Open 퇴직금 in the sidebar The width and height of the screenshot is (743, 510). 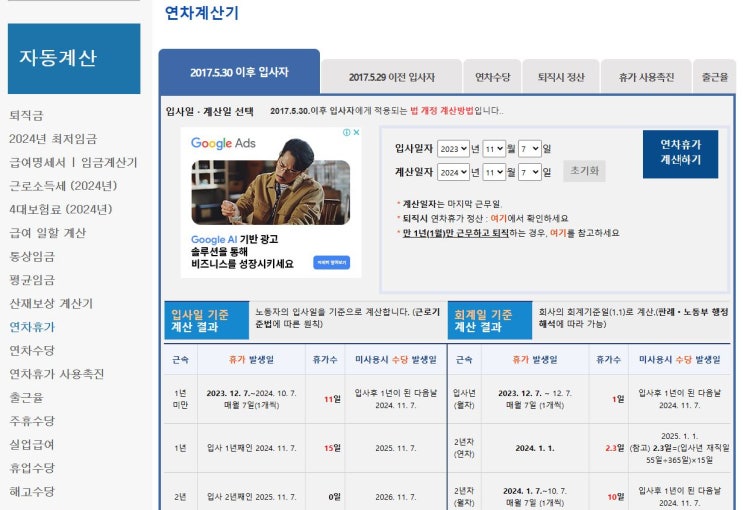point(27,116)
